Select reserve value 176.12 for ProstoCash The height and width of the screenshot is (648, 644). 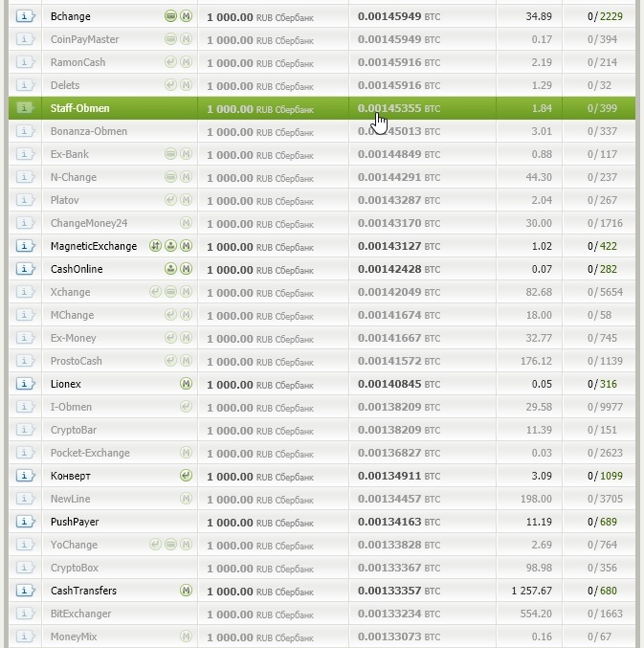point(536,361)
